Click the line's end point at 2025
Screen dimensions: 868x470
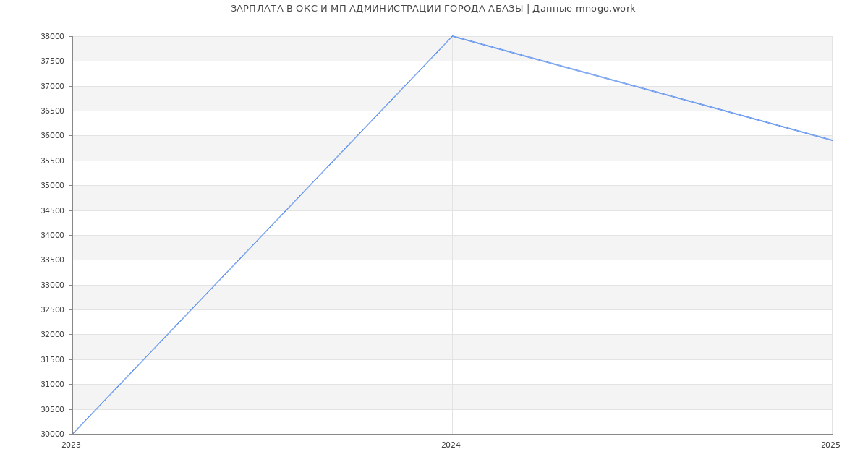(832, 140)
